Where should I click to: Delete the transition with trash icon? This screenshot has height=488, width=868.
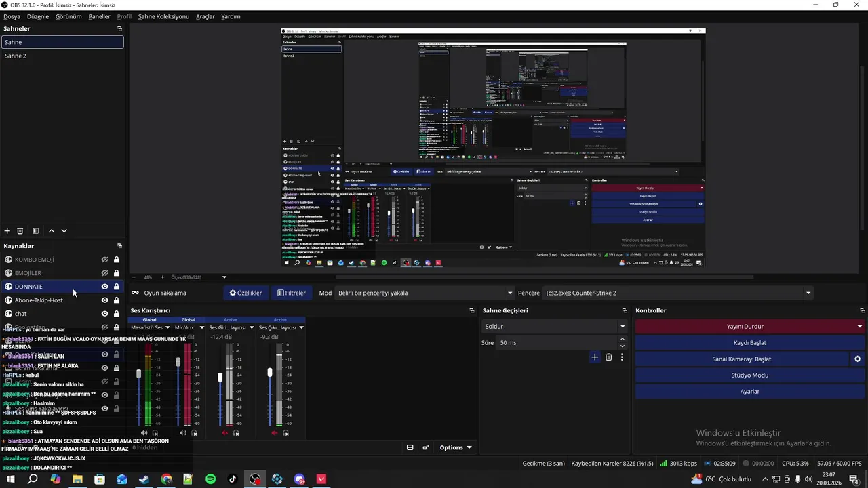tap(609, 357)
